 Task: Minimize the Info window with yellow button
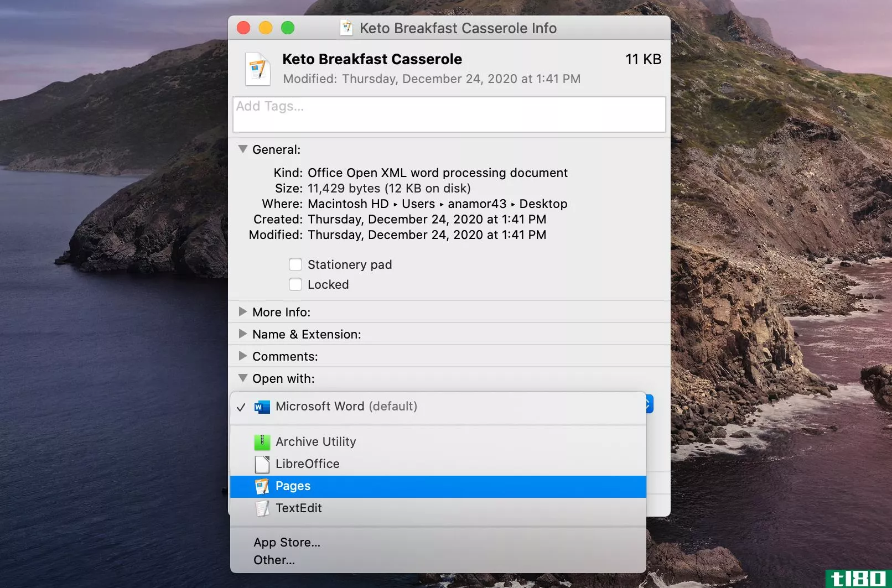coord(266,28)
